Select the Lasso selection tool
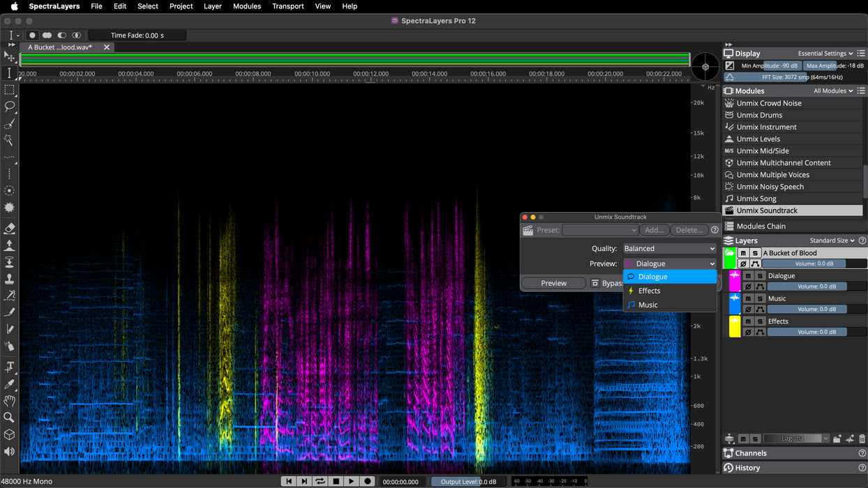This screenshot has height=488, width=868. click(x=9, y=107)
